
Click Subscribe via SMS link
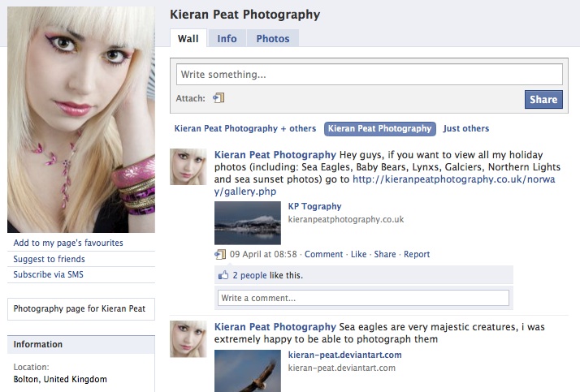pyautogui.click(x=49, y=274)
